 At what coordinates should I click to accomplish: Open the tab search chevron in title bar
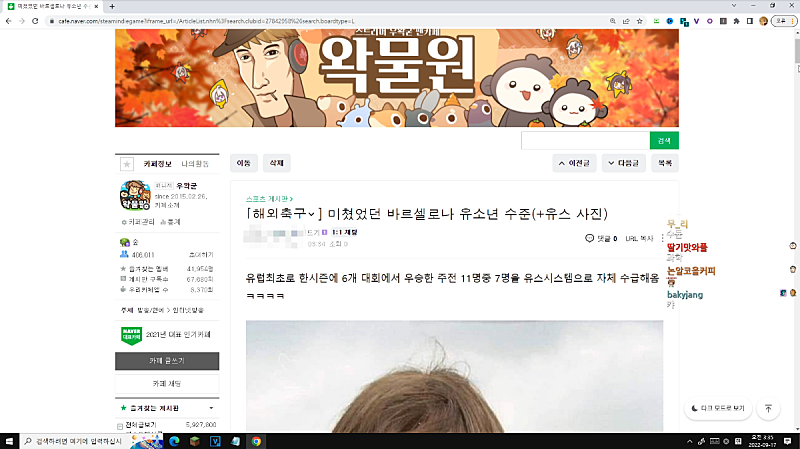tap(734, 6)
